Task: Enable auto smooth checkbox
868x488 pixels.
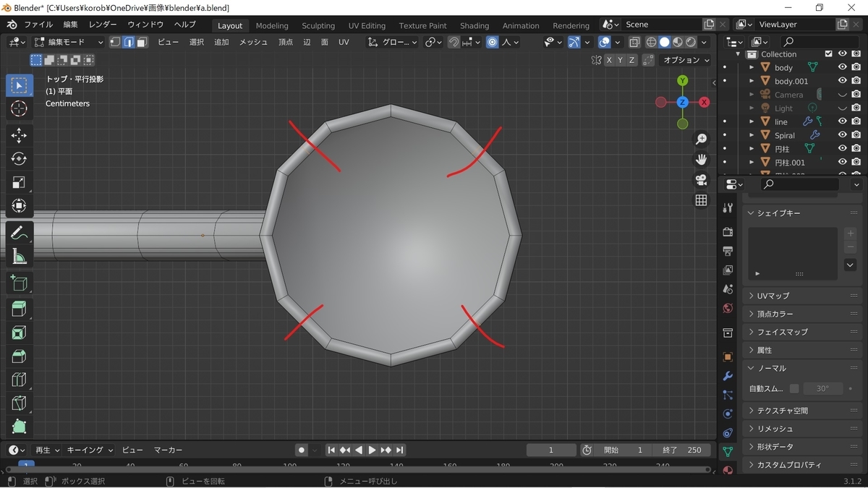Action: [x=794, y=388]
